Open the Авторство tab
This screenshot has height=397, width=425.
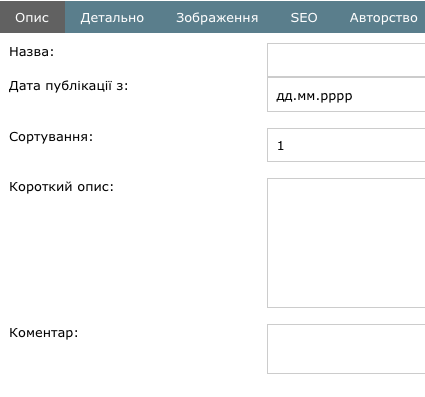[x=383, y=17]
